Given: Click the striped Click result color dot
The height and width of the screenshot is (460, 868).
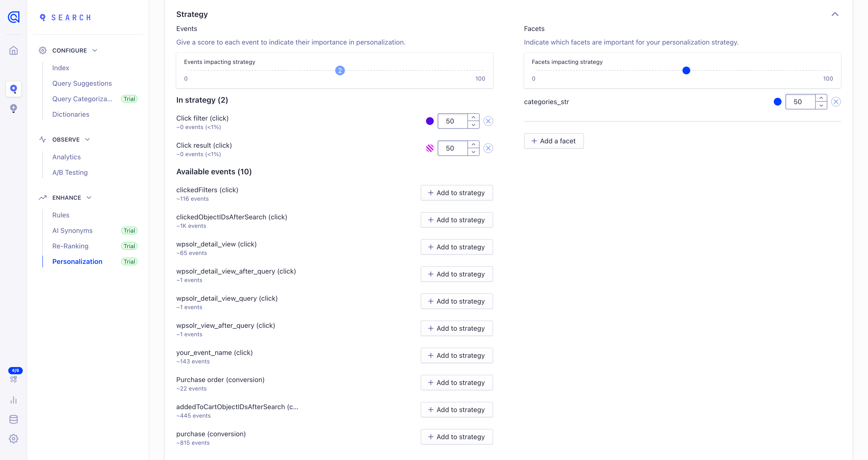Looking at the screenshot, I should coord(430,148).
